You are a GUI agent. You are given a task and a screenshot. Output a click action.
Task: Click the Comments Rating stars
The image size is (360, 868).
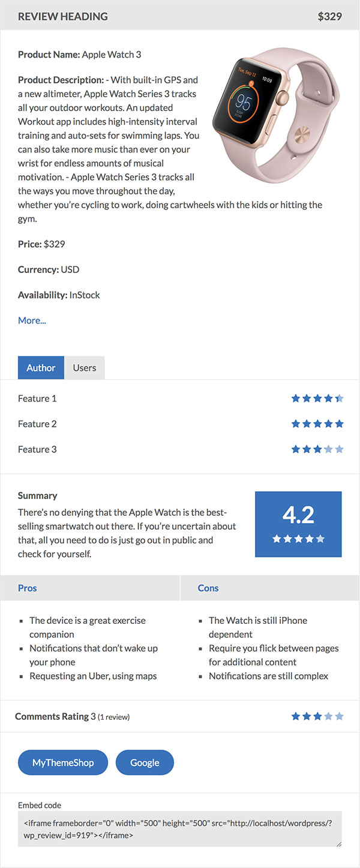pyautogui.click(x=317, y=716)
